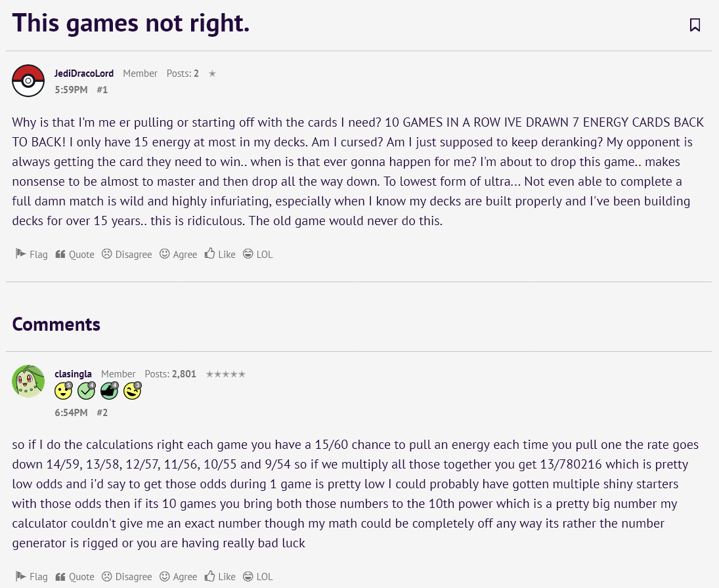Mark Disagree on the first post
This screenshot has height=588, width=719.
(x=127, y=254)
